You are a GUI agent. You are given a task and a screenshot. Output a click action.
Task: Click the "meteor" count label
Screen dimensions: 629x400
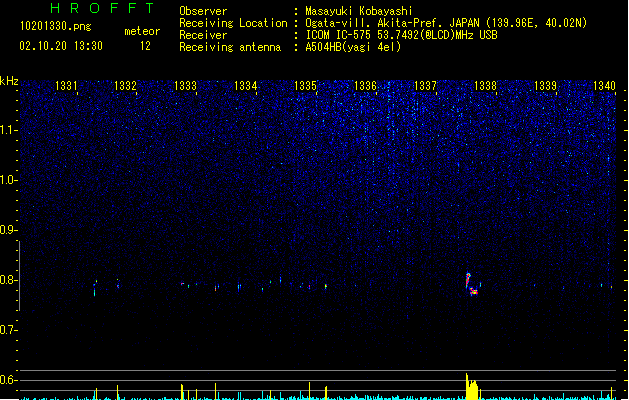(x=142, y=31)
